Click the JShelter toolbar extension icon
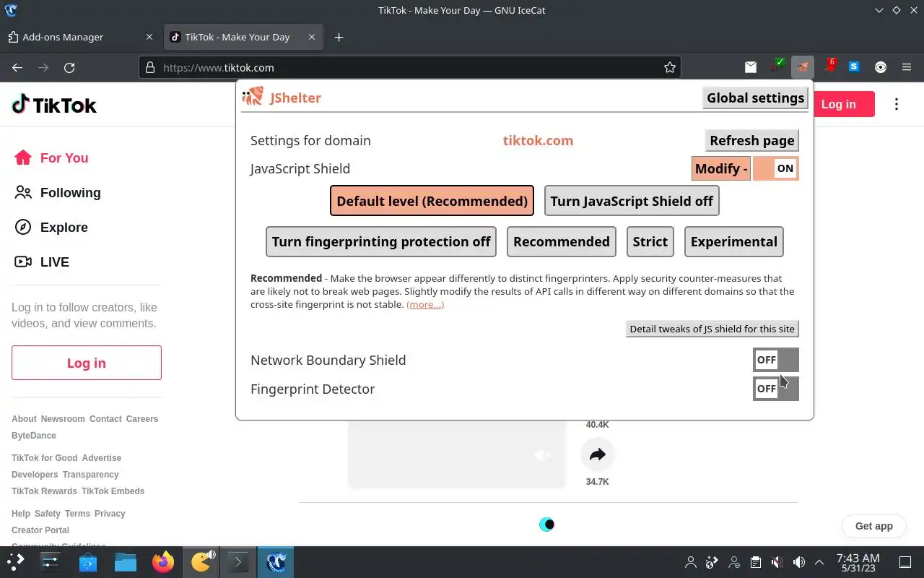 coord(803,67)
